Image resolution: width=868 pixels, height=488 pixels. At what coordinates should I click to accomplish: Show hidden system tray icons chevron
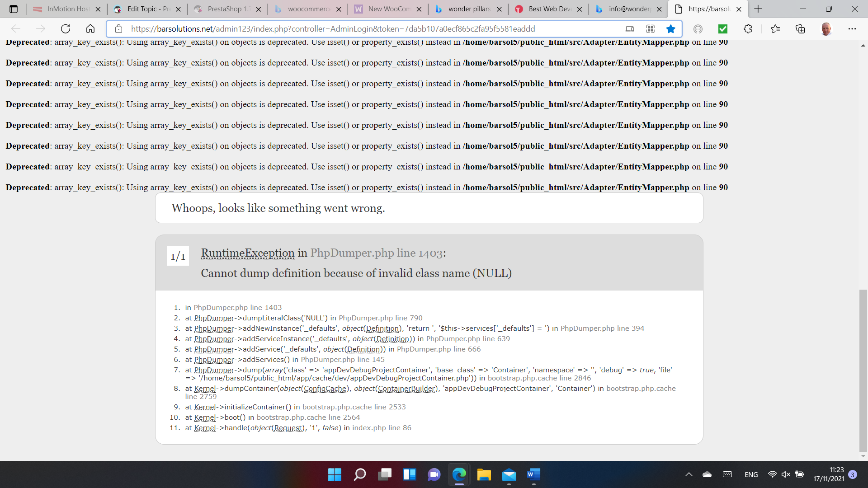coord(689,474)
